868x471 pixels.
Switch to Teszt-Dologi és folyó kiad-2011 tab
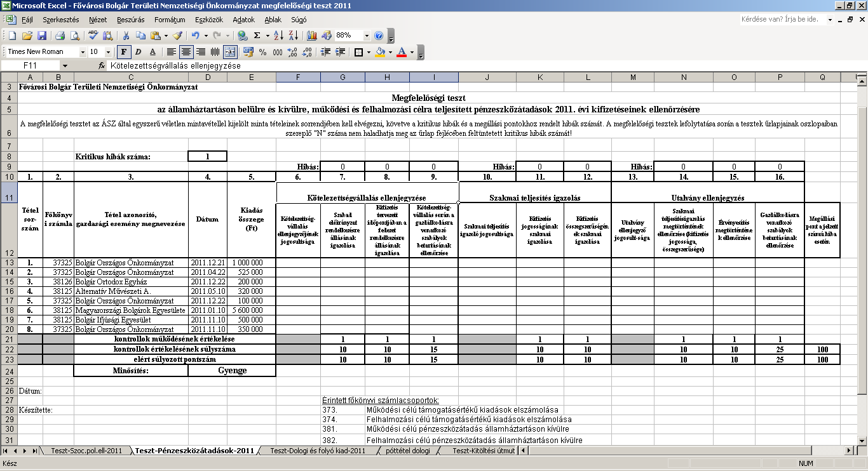[x=317, y=451]
